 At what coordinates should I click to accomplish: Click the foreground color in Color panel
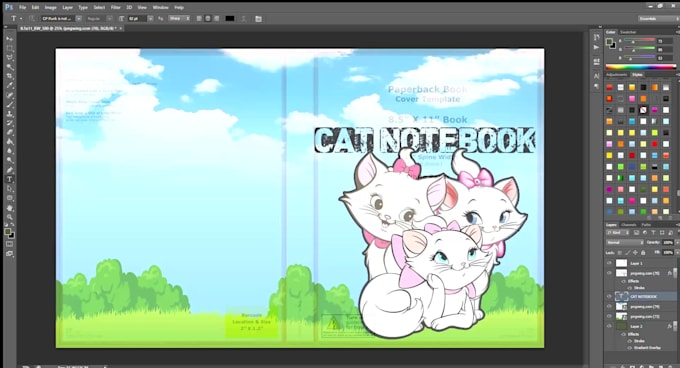click(609, 42)
